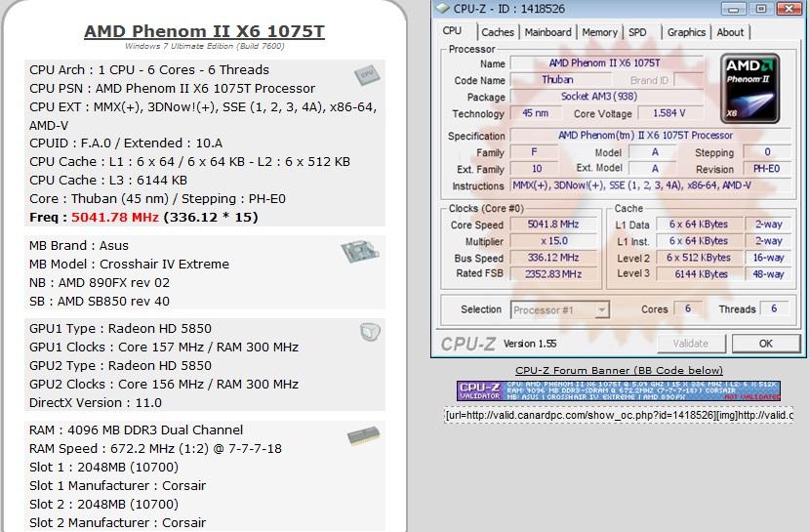Click the AMD Phenom II processor logo
Screen dimensions: 810x532
pyautogui.click(x=749, y=89)
